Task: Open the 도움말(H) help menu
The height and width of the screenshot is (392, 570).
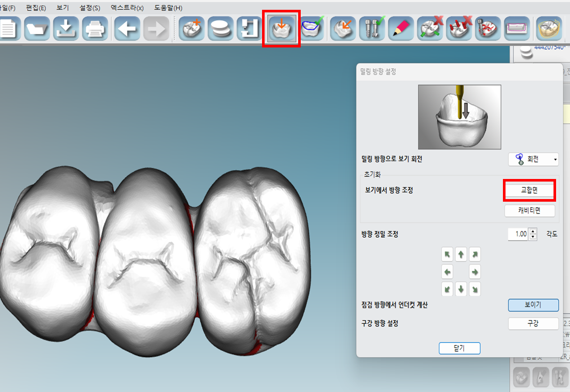Action: pyautogui.click(x=168, y=8)
